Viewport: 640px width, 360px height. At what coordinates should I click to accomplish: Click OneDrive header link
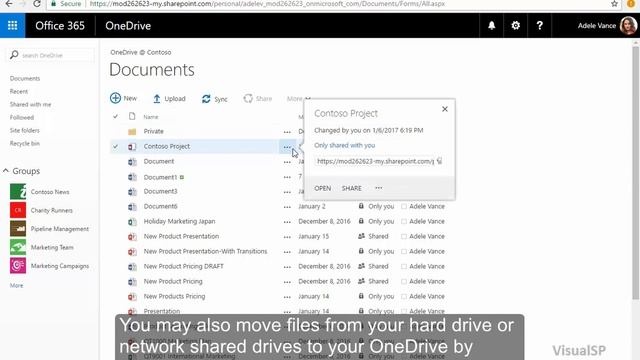[128, 25]
